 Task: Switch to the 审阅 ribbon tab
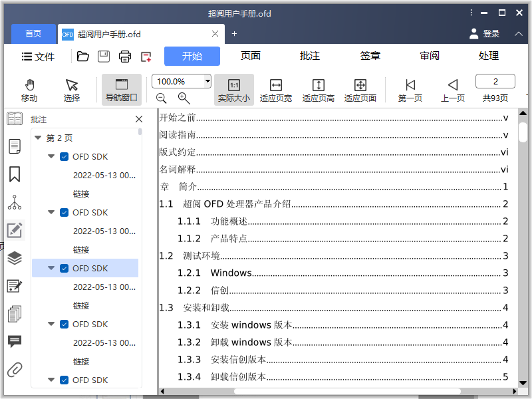[430, 56]
